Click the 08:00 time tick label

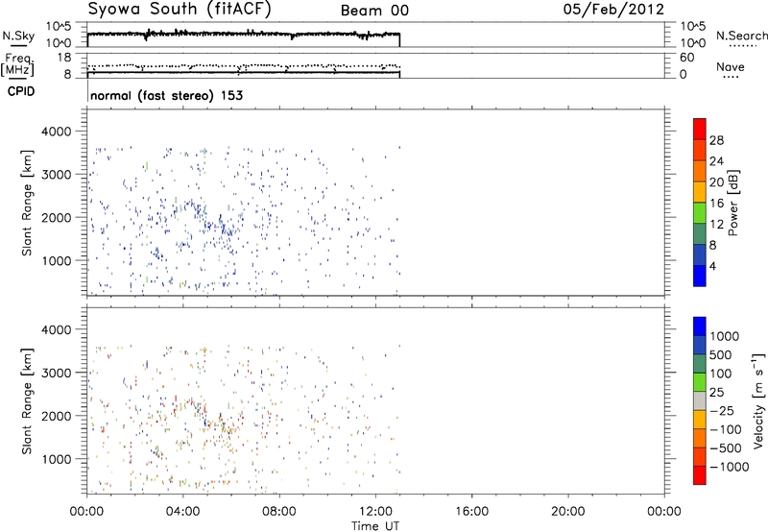(279, 512)
